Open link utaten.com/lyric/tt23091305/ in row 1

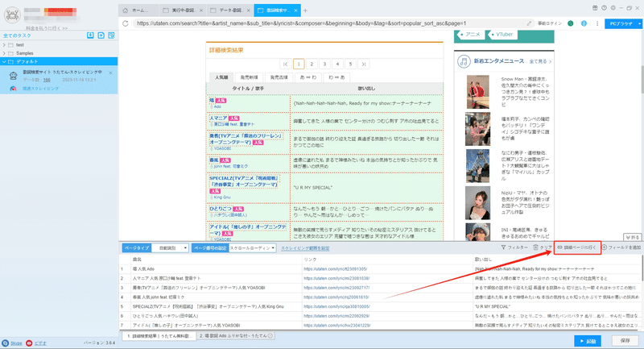click(x=335, y=269)
